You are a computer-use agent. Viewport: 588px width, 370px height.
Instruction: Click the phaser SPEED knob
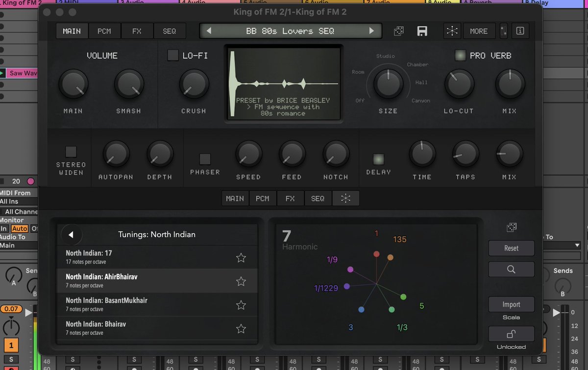click(248, 154)
